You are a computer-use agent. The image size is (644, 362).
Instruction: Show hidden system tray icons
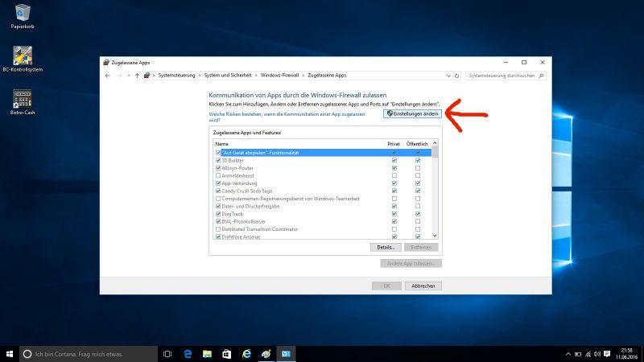pyautogui.click(x=568, y=354)
